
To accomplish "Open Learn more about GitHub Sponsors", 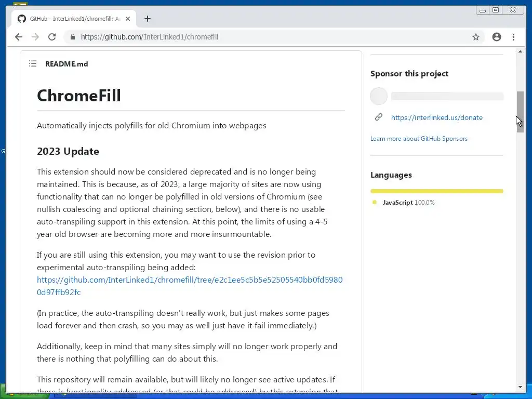I will coord(419,139).
